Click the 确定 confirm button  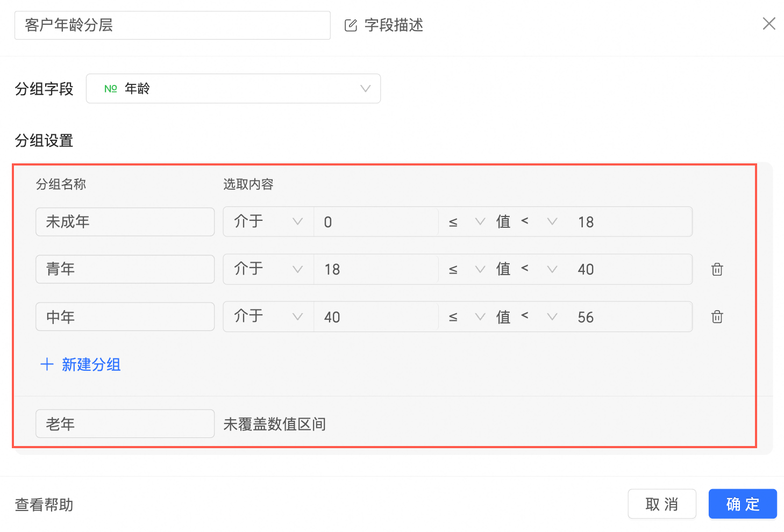click(x=743, y=504)
